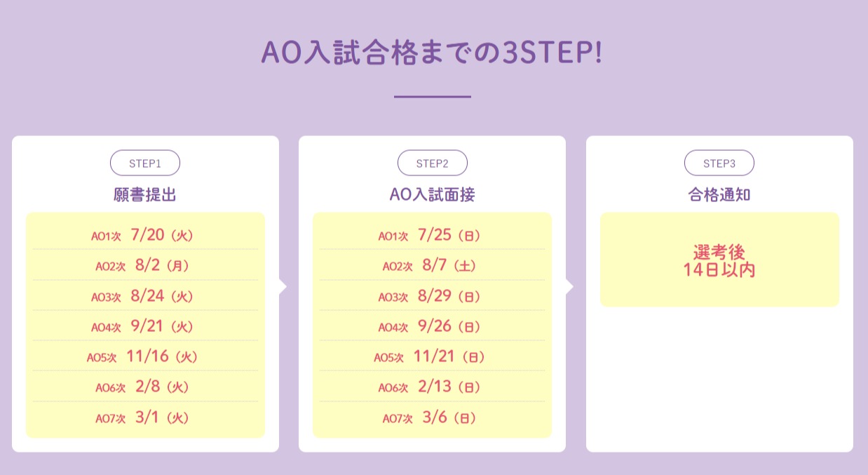Click the AO7次 3/6 interview row
This screenshot has width=868, height=475.
coord(433,417)
